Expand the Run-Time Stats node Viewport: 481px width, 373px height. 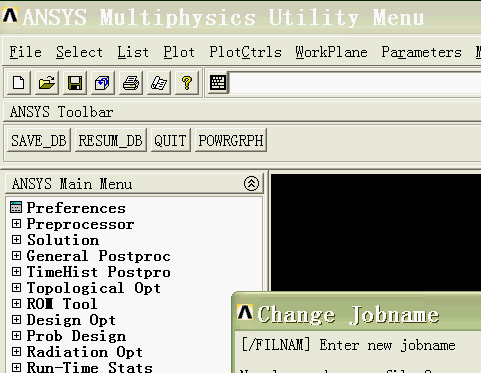tap(16, 367)
